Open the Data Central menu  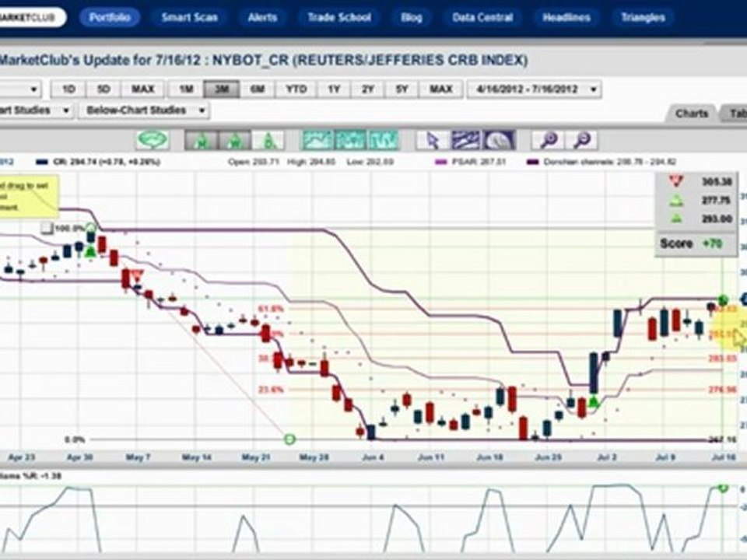(x=482, y=18)
